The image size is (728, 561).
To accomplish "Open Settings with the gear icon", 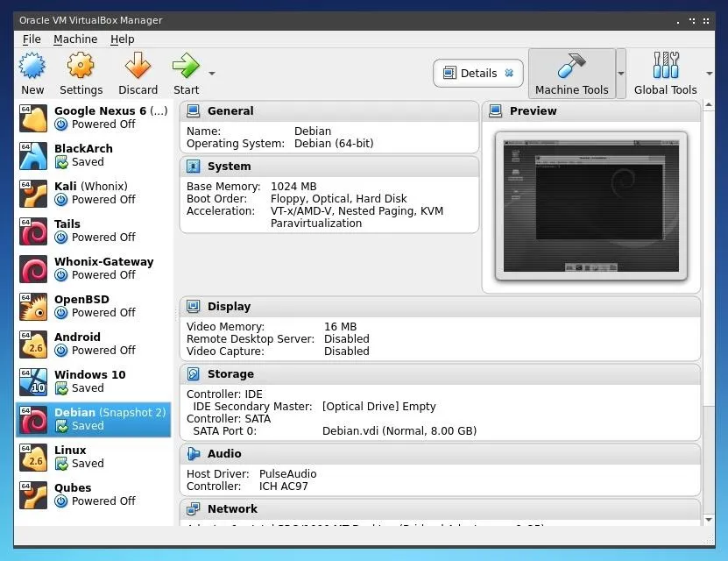I will [81, 65].
